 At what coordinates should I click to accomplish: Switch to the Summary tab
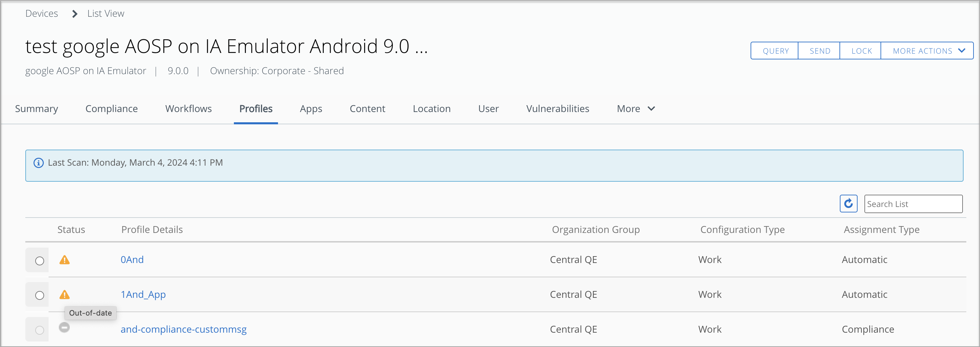[x=37, y=109]
